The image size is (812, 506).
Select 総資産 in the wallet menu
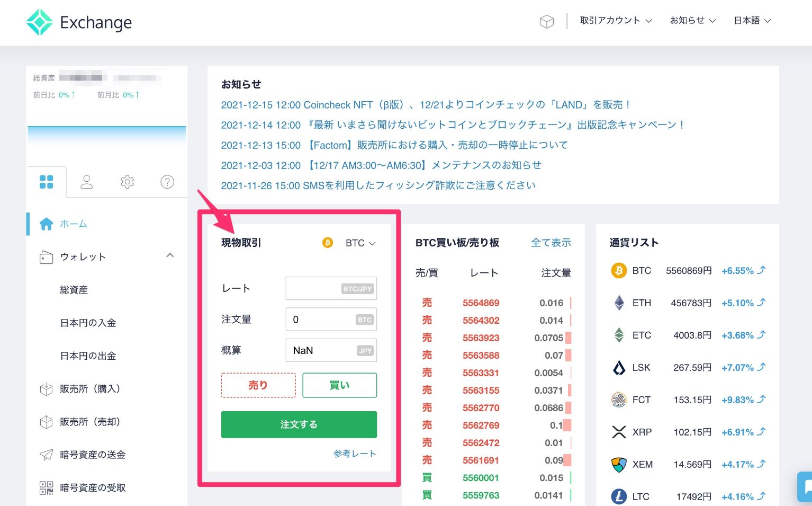click(x=74, y=290)
